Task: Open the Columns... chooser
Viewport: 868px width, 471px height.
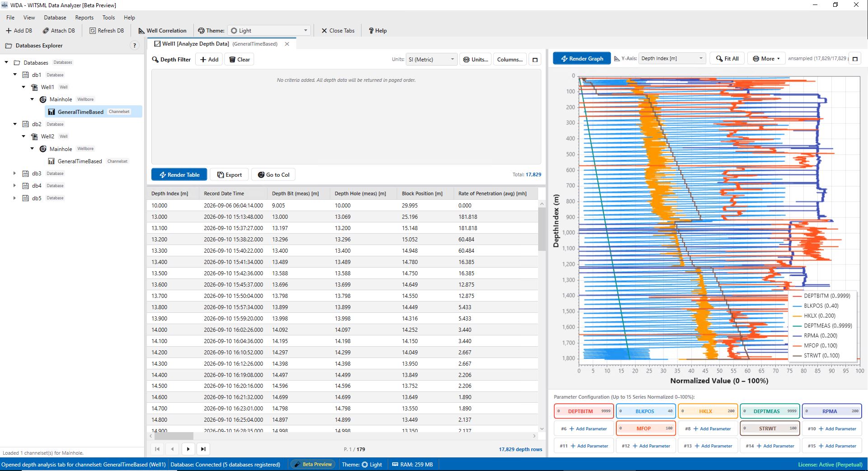Action: pos(510,60)
